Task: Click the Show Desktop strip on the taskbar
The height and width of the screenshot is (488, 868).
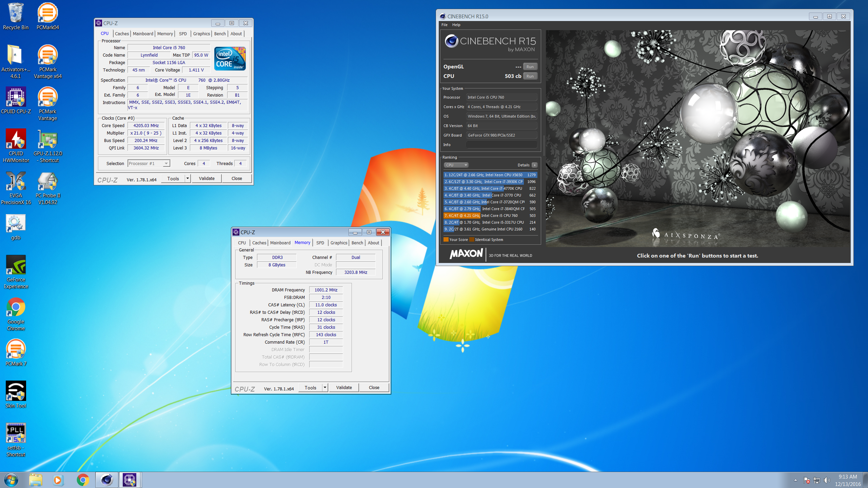Action: [x=866, y=480]
